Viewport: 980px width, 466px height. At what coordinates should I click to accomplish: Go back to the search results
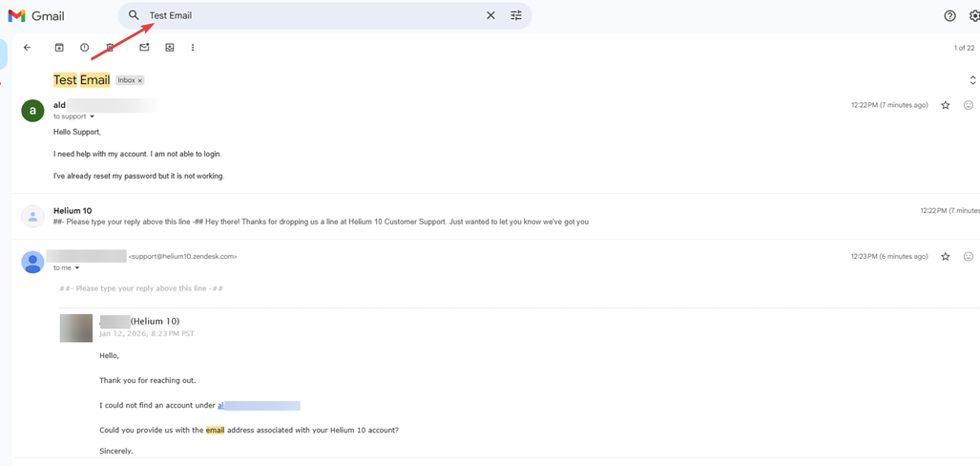pos(27,48)
